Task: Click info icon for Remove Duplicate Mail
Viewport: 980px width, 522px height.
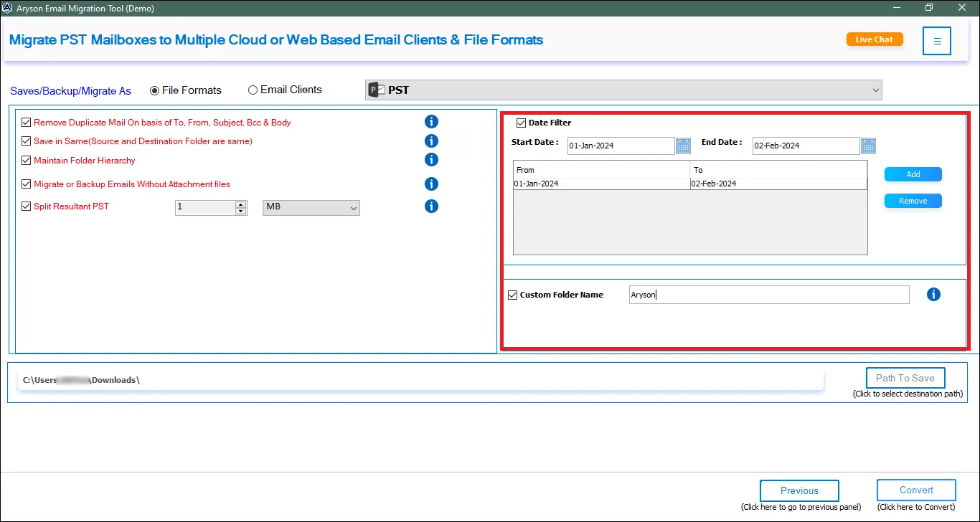Action: click(431, 122)
